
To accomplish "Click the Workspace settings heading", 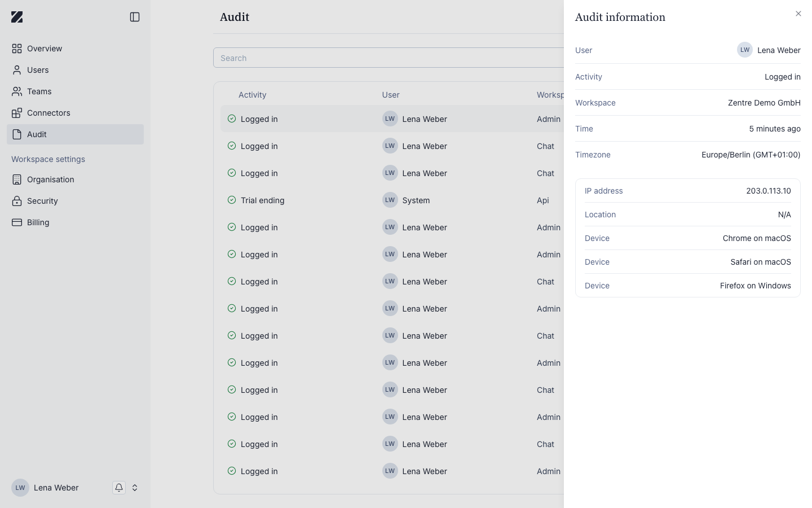I will point(48,159).
